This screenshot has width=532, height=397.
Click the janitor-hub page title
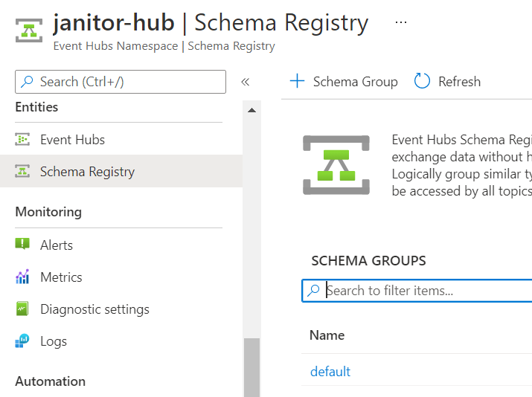tap(114, 22)
